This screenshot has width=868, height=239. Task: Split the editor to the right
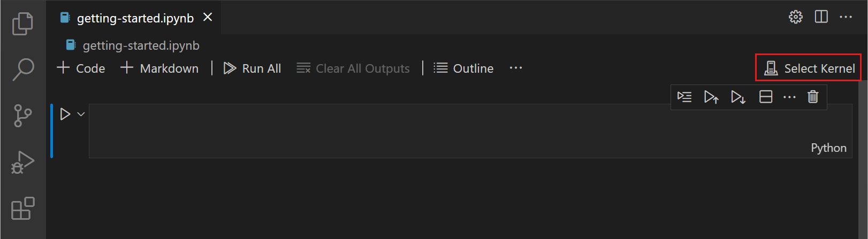coord(821,17)
